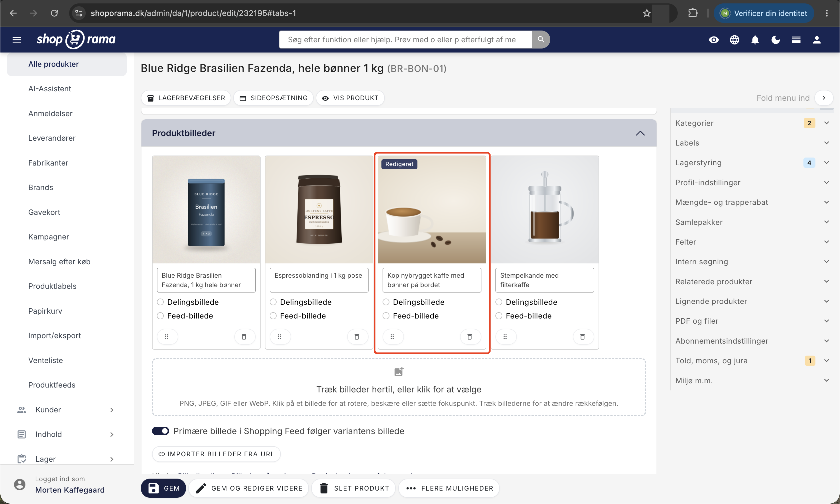Select Feed-billede for Blue Ridge Brasilien image
Viewport: 840px width, 504px height.
[x=161, y=316]
